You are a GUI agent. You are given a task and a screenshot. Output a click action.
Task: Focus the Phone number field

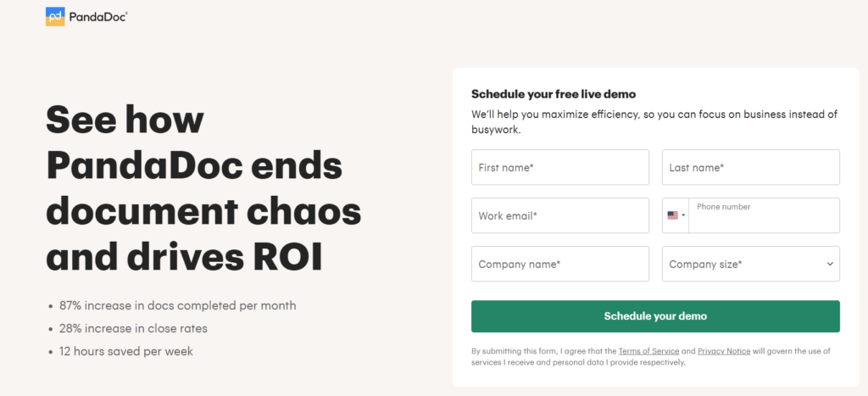763,217
